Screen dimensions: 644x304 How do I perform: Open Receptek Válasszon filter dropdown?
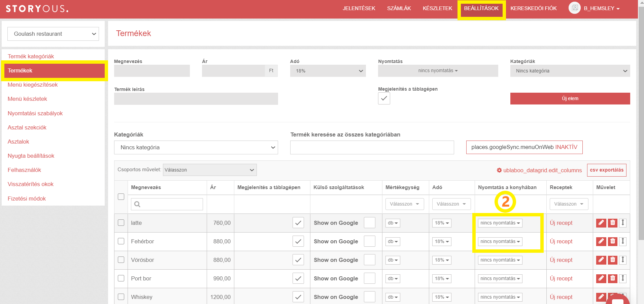point(569,204)
